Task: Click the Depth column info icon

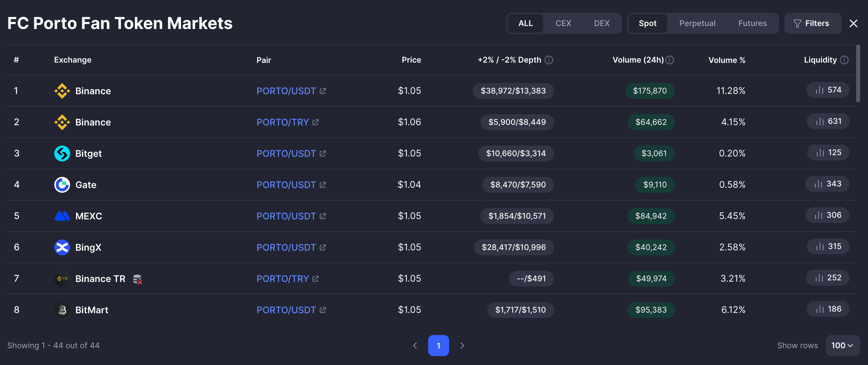Action: [x=549, y=60]
